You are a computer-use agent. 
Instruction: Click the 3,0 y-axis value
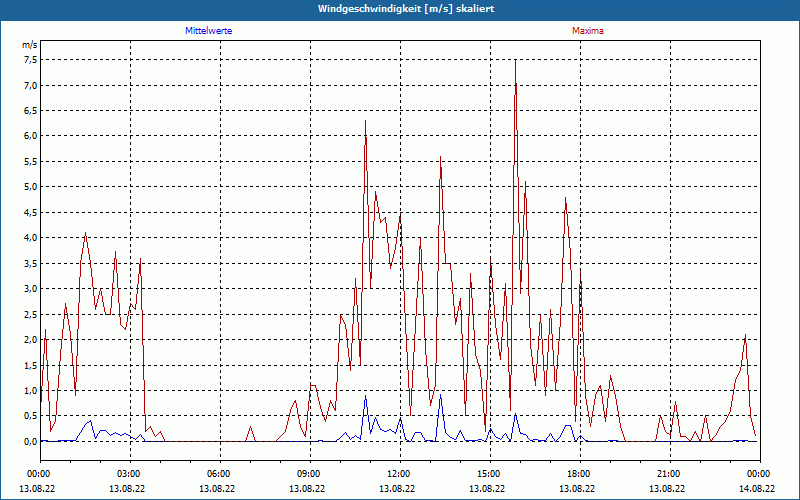pyautogui.click(x=31, y=289)
